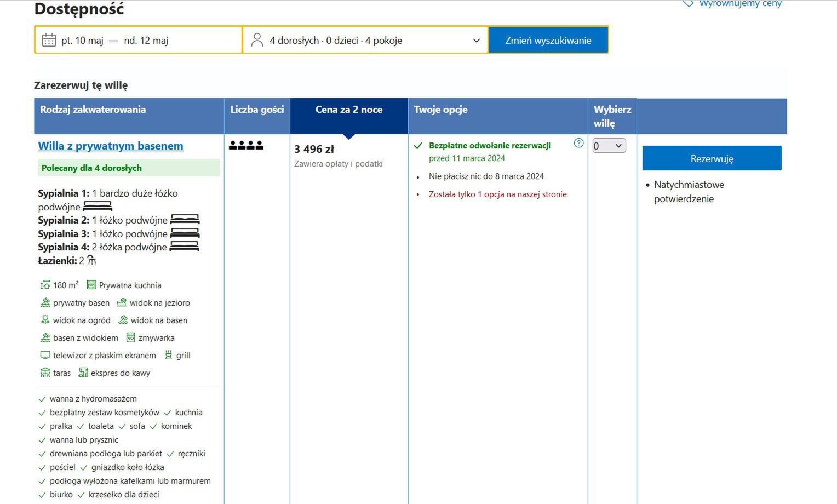Click podłoga wyłożona kafelkami lub marmurem

pos(130,481)
